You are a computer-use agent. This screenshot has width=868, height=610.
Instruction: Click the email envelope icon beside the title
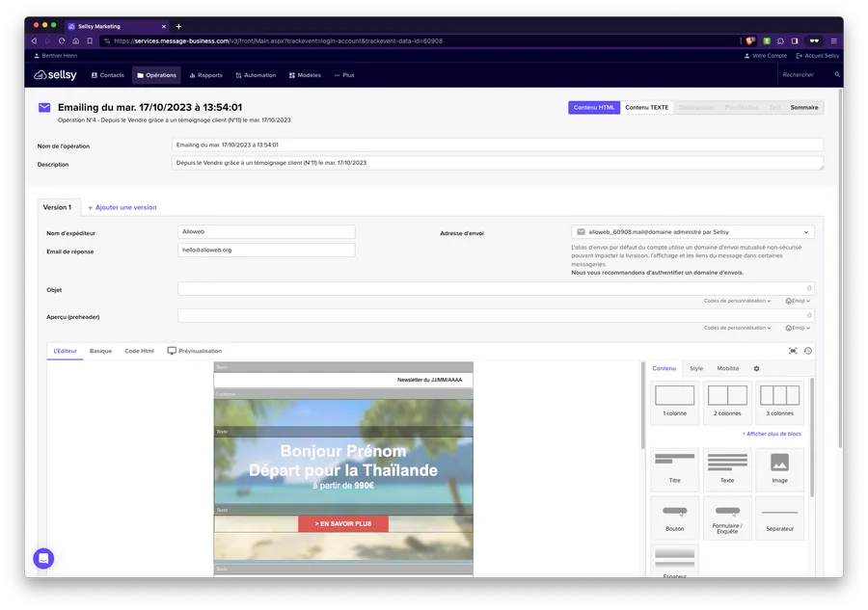tap(44, 107)
